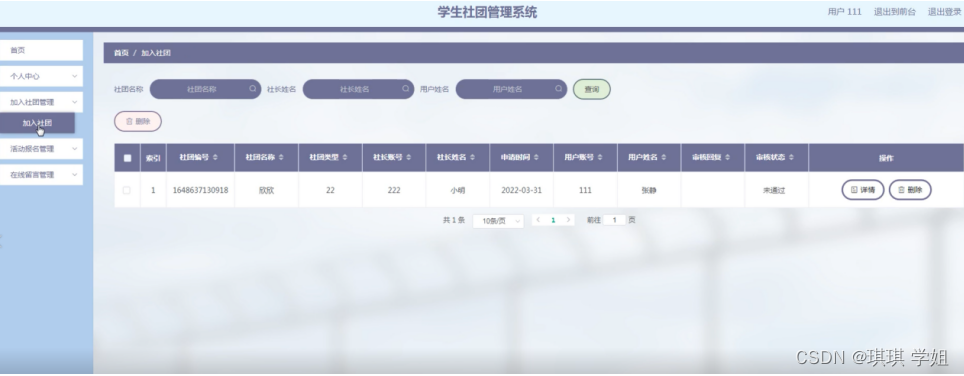Focus the 社长姓名 search input
This screenshot has height=376, width=964.
click(x=358, y=89)
